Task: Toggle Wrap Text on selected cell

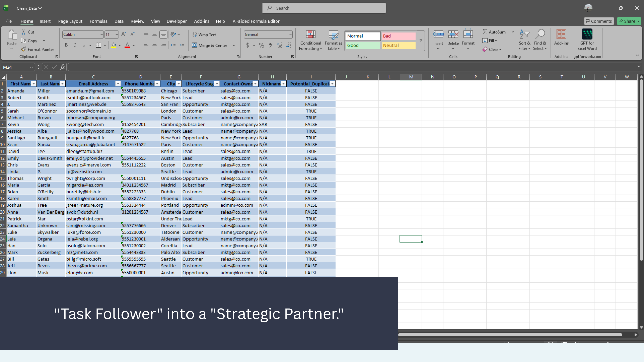Action: coord(204,35)
